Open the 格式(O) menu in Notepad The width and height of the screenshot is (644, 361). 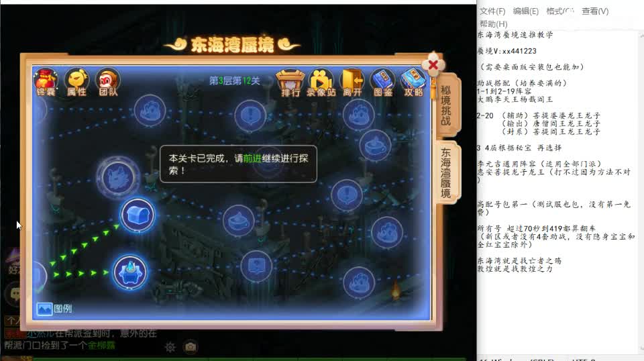[559, 11]
